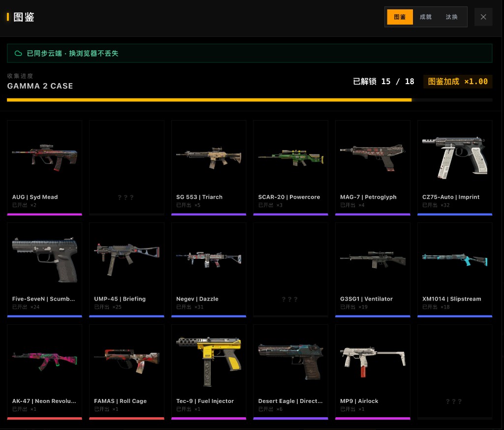Click the 图鉴加成 ×1.00 badge
Screen dimensions: 504x430
tap(457, 81)
